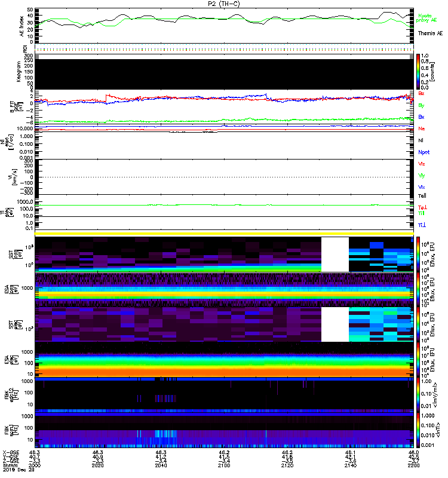
Task: Select the green By legend label
Action: tap(421, 106)
